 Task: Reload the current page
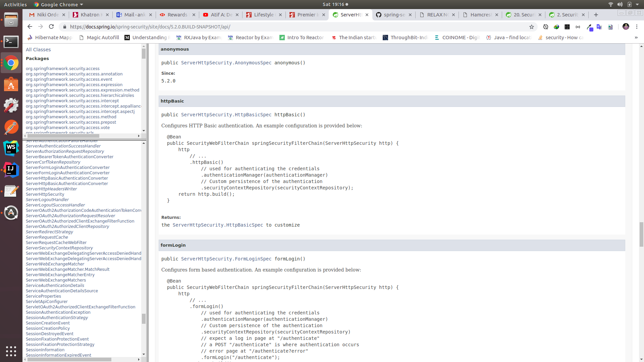point(51,27)
